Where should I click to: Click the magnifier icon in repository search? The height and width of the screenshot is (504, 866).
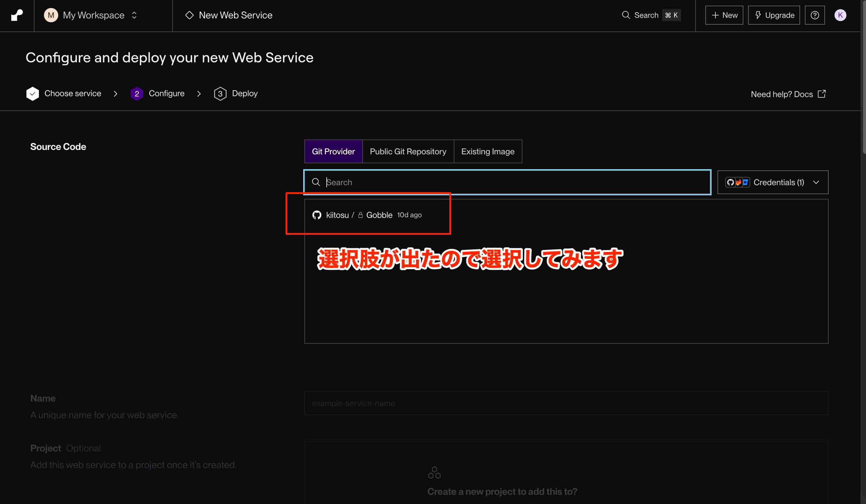click(316, 182)
